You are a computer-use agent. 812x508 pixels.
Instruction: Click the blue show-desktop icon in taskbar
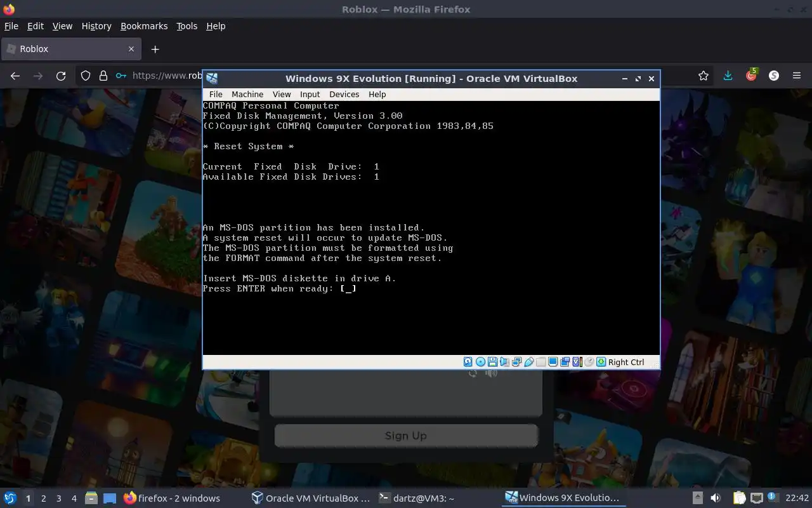tap(110, 498)
